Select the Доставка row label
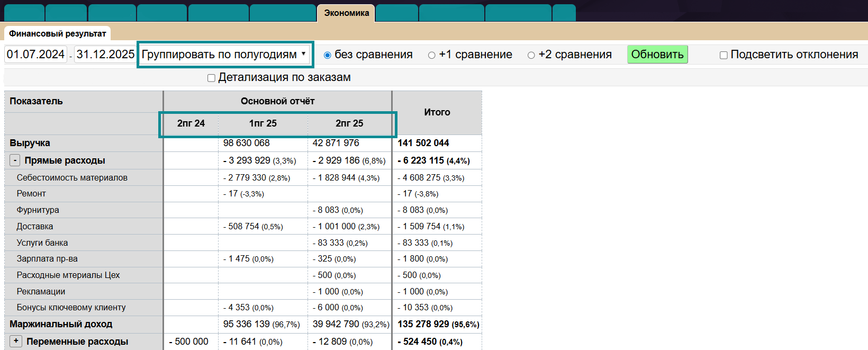Image resolution: width=868 pixels, height=350 pixels. pos(35,227)
